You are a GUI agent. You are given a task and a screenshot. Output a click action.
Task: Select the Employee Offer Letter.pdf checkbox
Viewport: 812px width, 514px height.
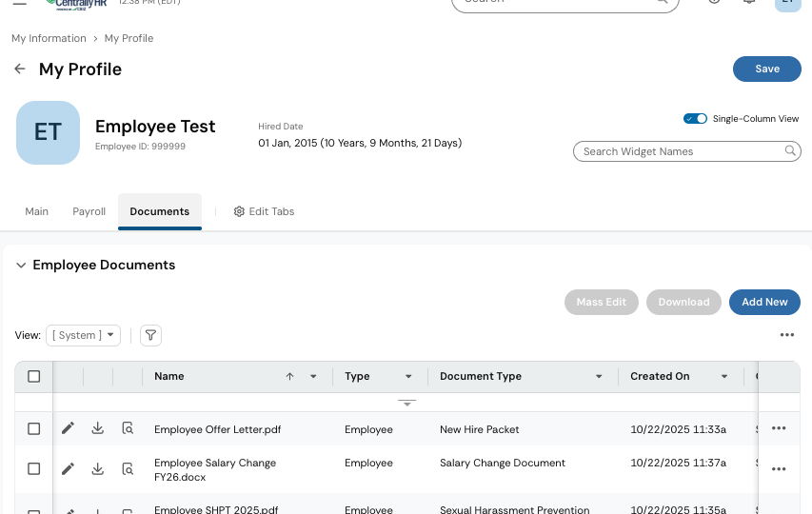pos(34,429)
